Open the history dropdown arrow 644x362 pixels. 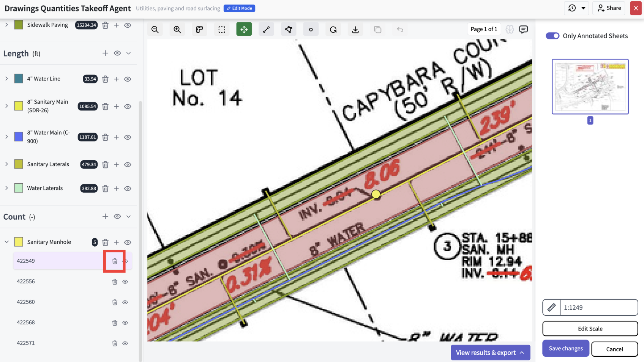coord(583,8)
